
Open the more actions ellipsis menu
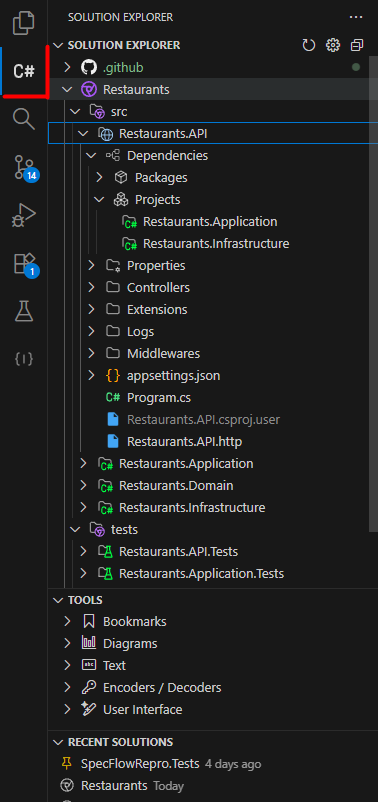pos(356,17)
